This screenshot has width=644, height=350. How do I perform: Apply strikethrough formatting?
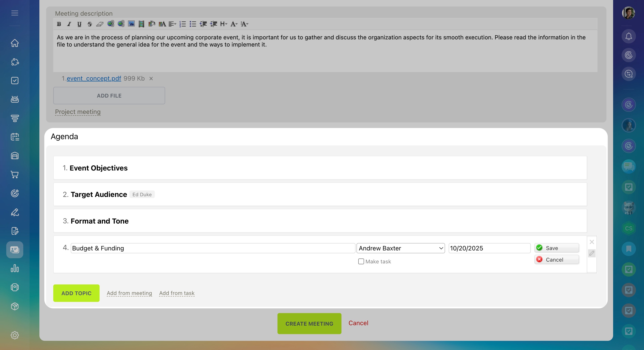point(90,24)
